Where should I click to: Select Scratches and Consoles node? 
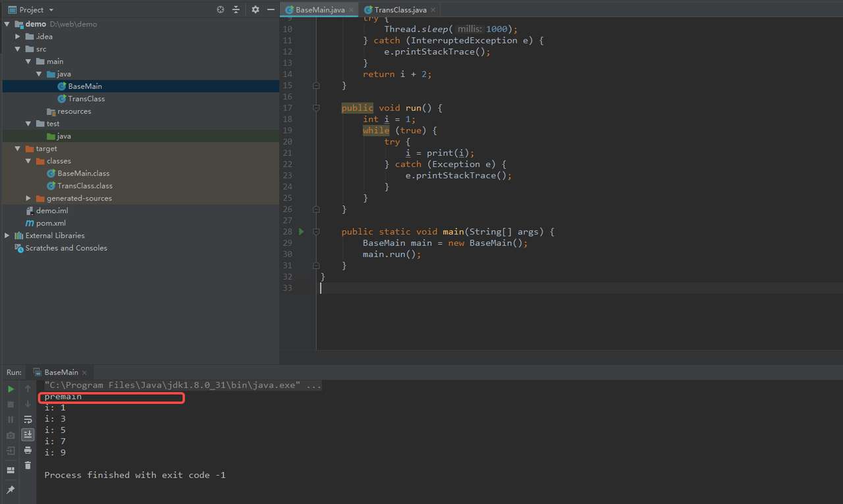click(66, 248)
